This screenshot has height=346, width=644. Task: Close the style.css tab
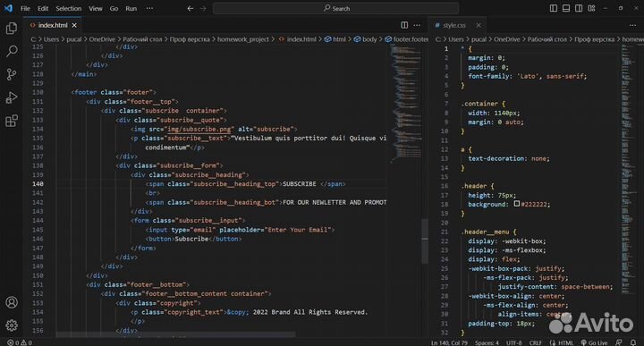(479, 25)
